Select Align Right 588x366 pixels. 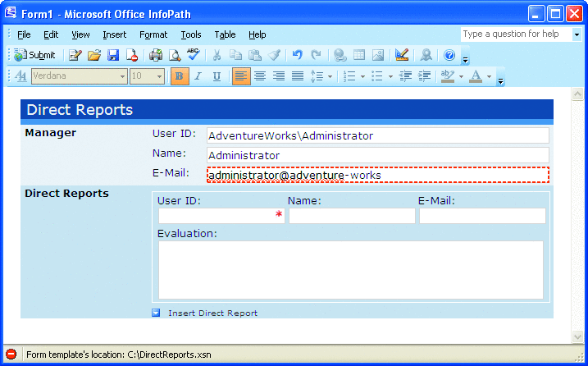tap(279, 76)
